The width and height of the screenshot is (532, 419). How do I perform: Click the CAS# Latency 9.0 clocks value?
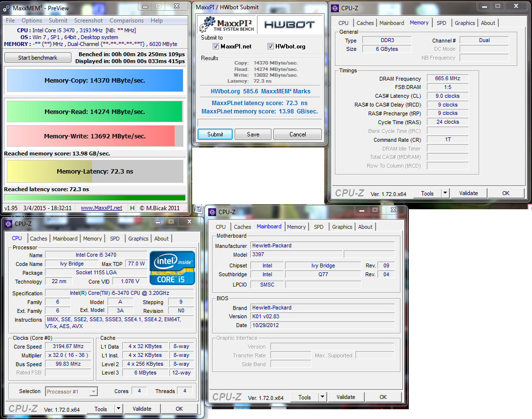(447, 96)
